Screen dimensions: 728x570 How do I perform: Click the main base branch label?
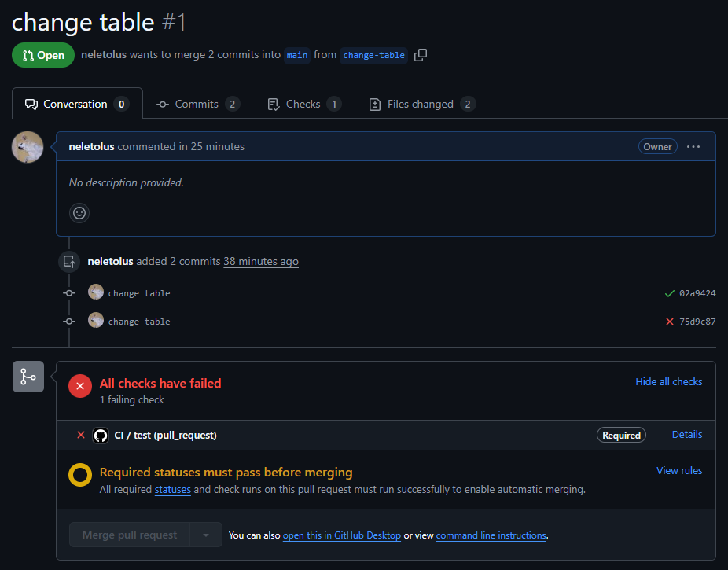click(x=297, y=55)
